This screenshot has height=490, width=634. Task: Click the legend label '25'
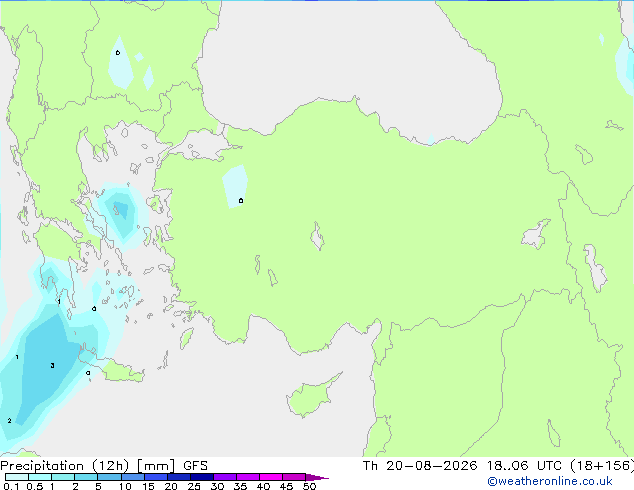[194, 486]
